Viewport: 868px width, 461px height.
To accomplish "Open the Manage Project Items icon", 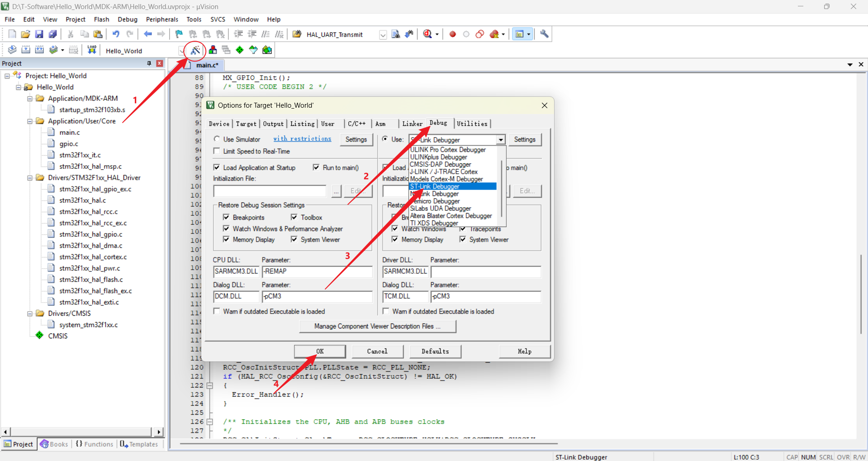I will 213,50.
